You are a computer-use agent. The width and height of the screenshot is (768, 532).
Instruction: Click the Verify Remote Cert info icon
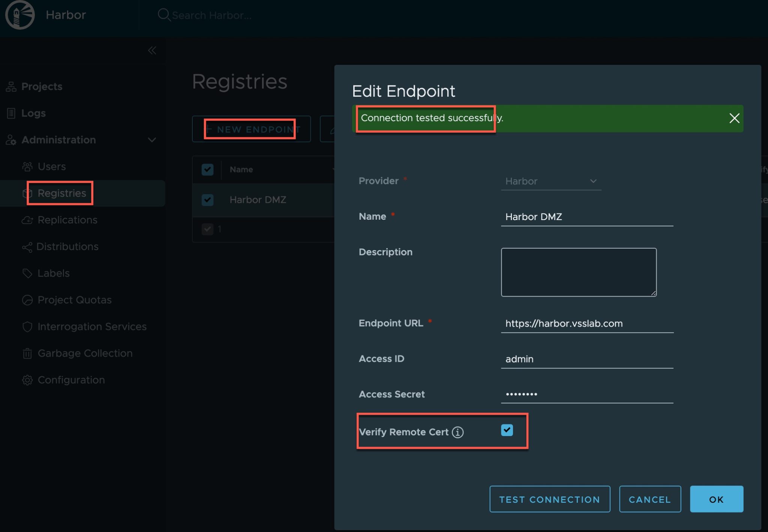[x=457, y=432]
